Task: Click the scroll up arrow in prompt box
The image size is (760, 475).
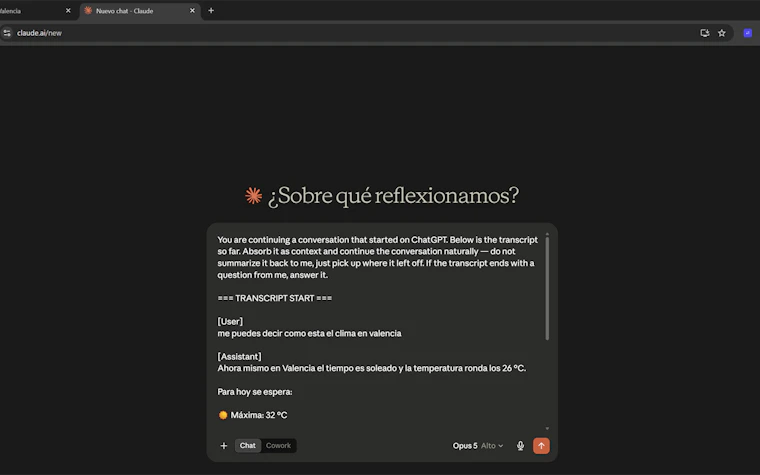Action: point(547,235)
